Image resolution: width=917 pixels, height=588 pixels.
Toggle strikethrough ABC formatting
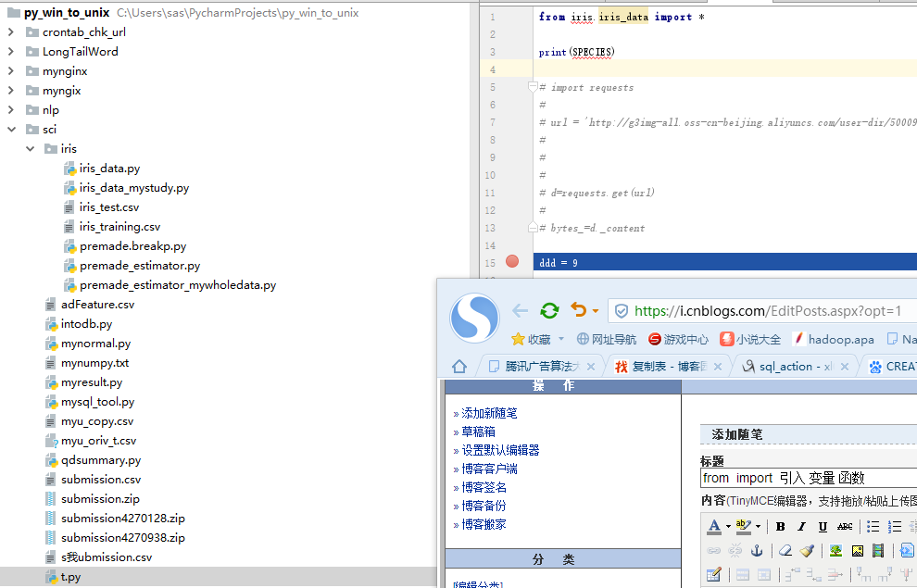(x=845, y=527)
